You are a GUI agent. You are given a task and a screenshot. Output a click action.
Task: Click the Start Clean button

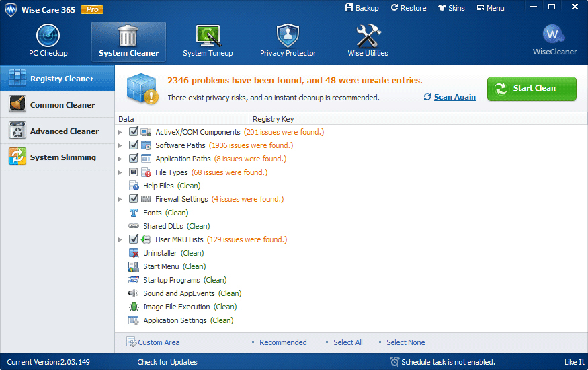click(532, 89)
